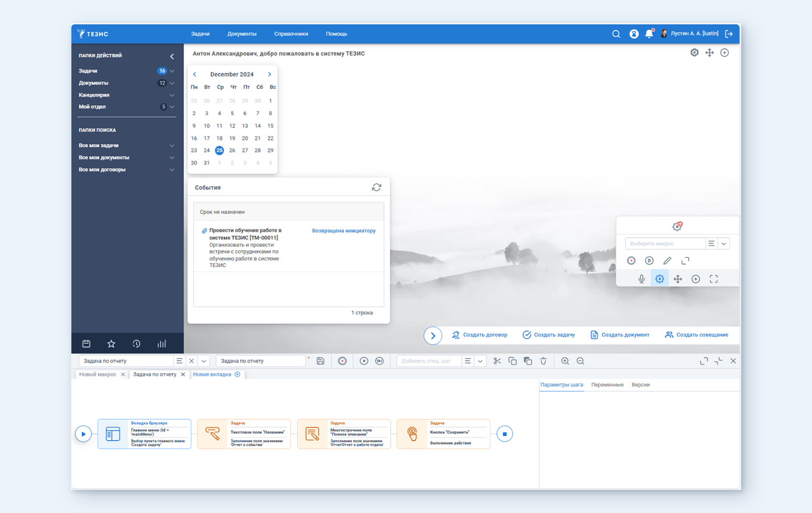Click the expand corners icon in macro widget
812x513 pixels.
pos(685,261)
